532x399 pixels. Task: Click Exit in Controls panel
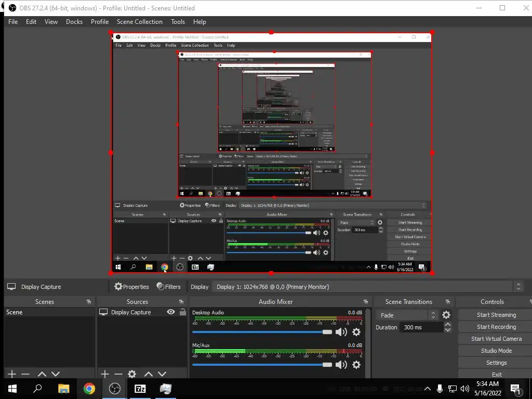[496, 374]
